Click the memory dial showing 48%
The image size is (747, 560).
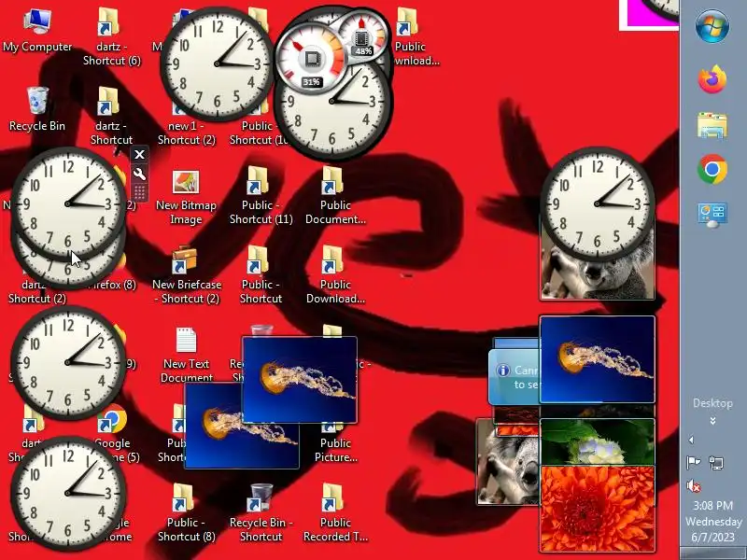click(363, 35)
